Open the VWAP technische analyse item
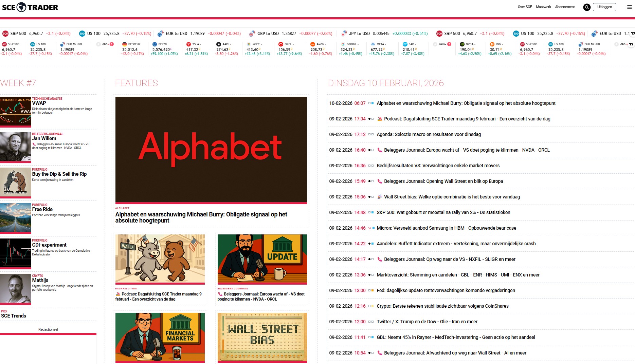 point(39,103)
